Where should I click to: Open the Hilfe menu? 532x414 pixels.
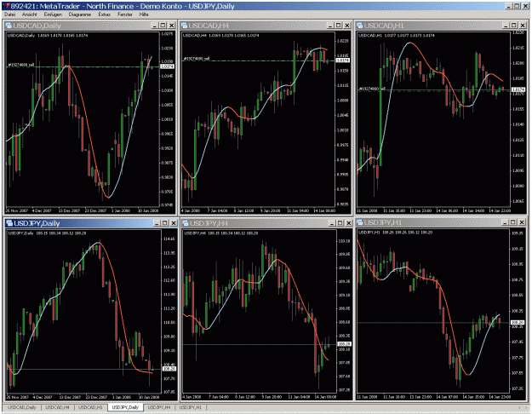(x=144, y=14)
